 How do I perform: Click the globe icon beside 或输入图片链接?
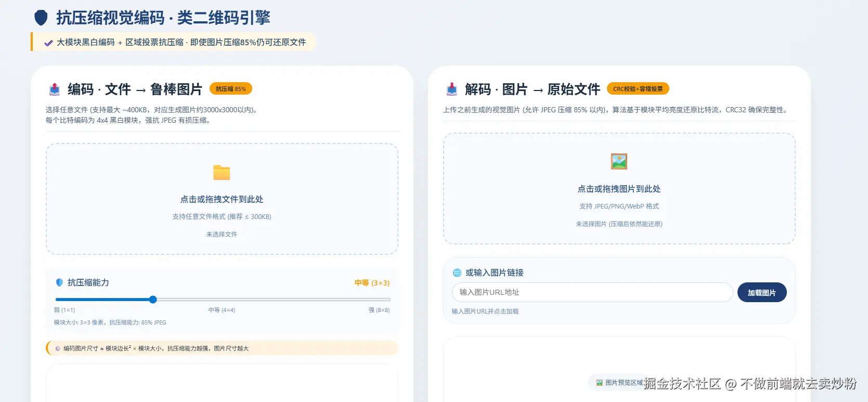click(457, 273)
